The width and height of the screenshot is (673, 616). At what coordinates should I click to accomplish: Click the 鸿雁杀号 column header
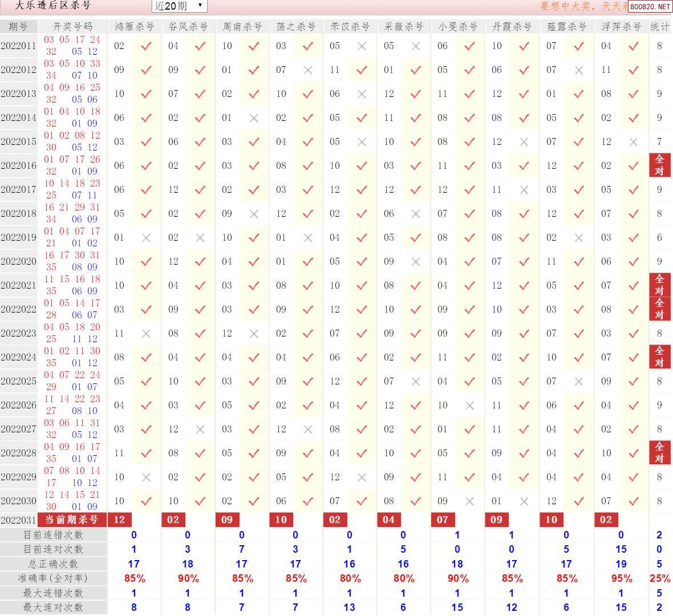134,27
